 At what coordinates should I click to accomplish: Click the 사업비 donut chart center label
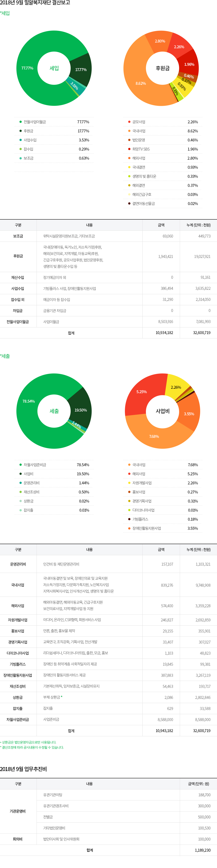pyautogui.click(x=162, y=411)
